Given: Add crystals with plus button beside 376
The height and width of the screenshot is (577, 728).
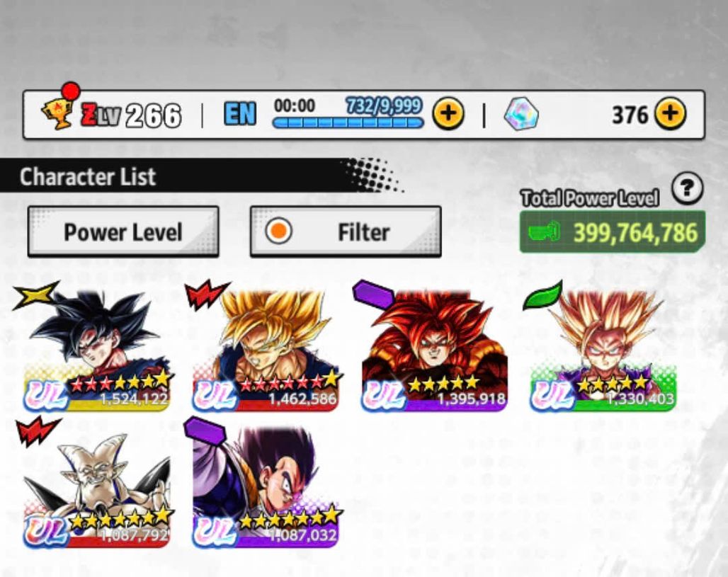Looking at the screenshot, I should pos(670,113).
